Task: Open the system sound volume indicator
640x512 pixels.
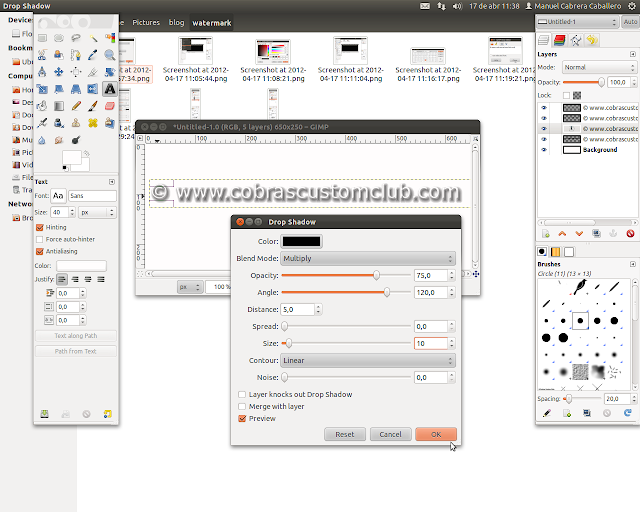Action: [x=457, y=6]
